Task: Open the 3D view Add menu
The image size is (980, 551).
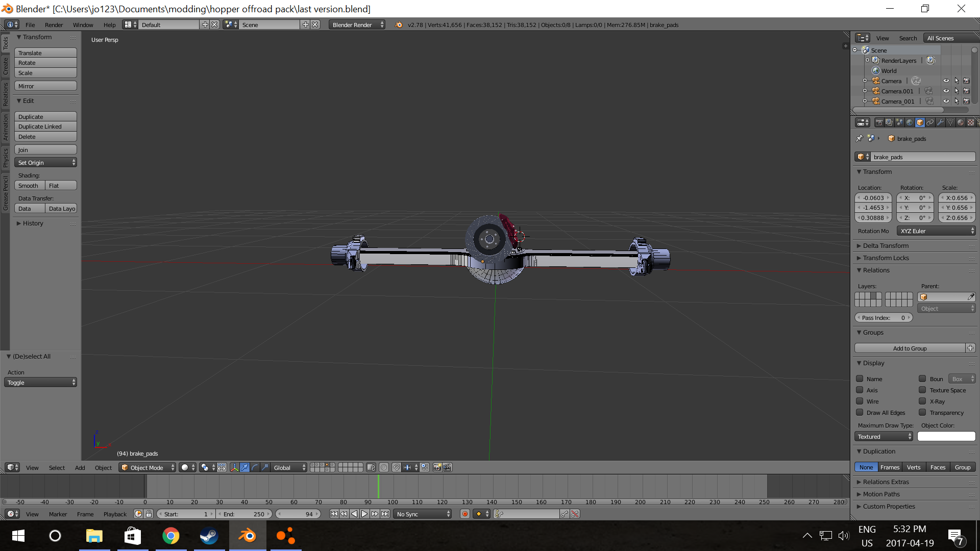Action: (80, 467)
